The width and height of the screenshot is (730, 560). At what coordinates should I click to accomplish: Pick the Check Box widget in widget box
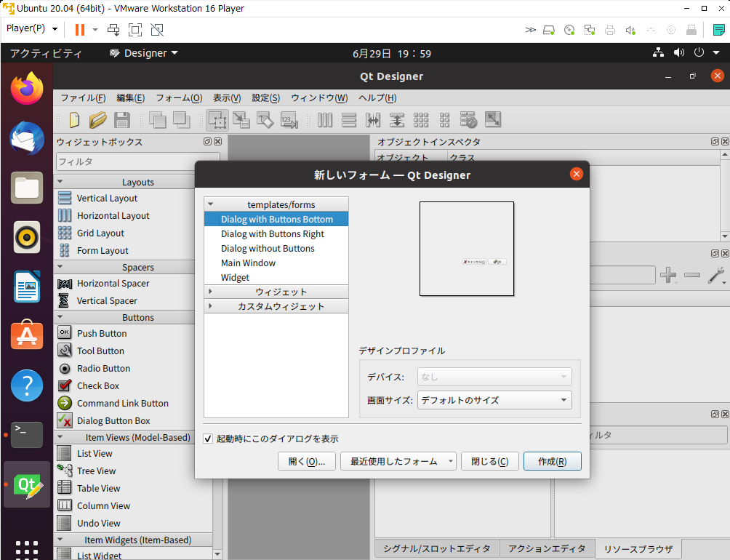[97, 386]
